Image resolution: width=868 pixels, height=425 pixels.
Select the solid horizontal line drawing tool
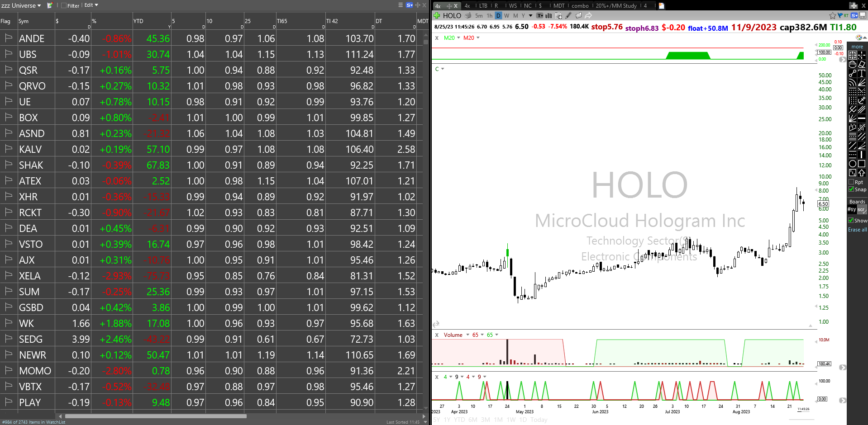coord(862,118)
